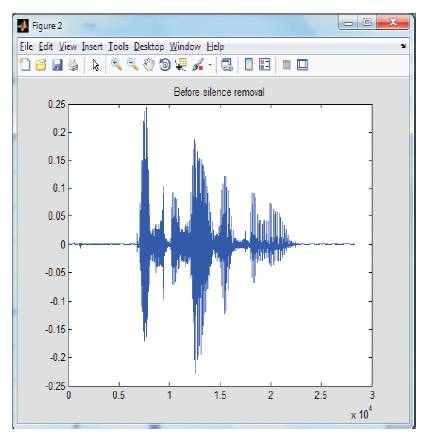This screenshot has height=439, width=428.
Task: Click the dock figure arrow in menu bar
Action: coord(403,46)
